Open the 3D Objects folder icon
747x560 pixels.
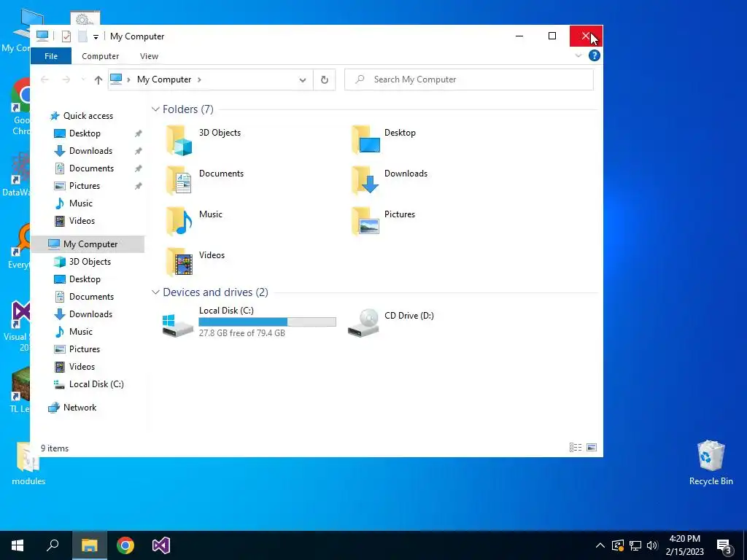click(179, 140)
